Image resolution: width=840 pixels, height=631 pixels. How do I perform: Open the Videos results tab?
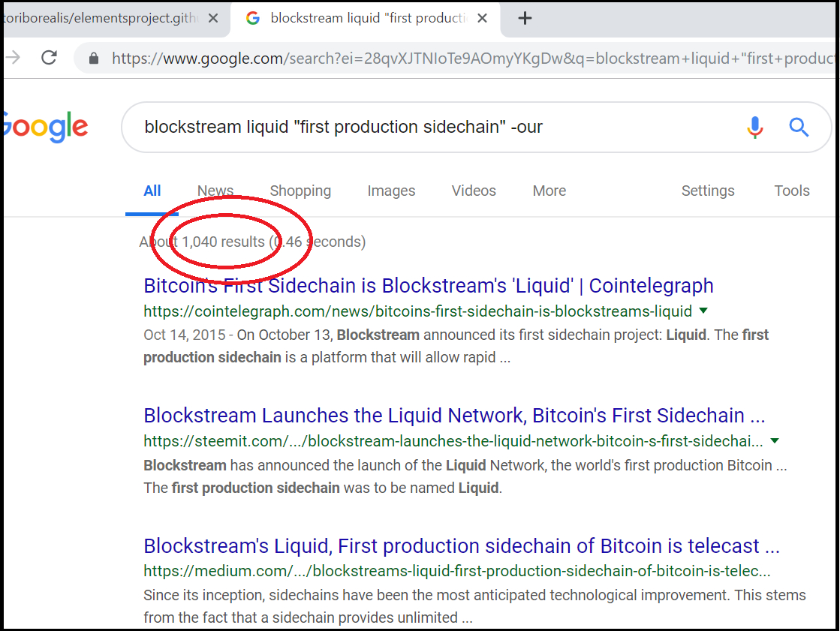pyautogui.click(x=474, y=191)
